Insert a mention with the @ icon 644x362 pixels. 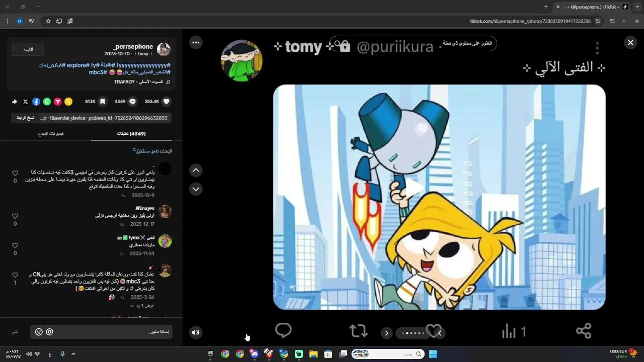pos(49,332)
